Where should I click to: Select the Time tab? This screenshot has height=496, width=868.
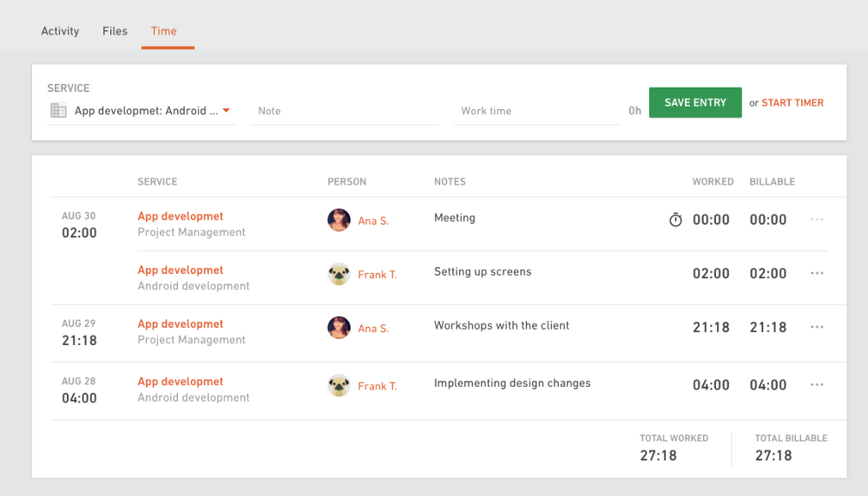pos(164,31)
